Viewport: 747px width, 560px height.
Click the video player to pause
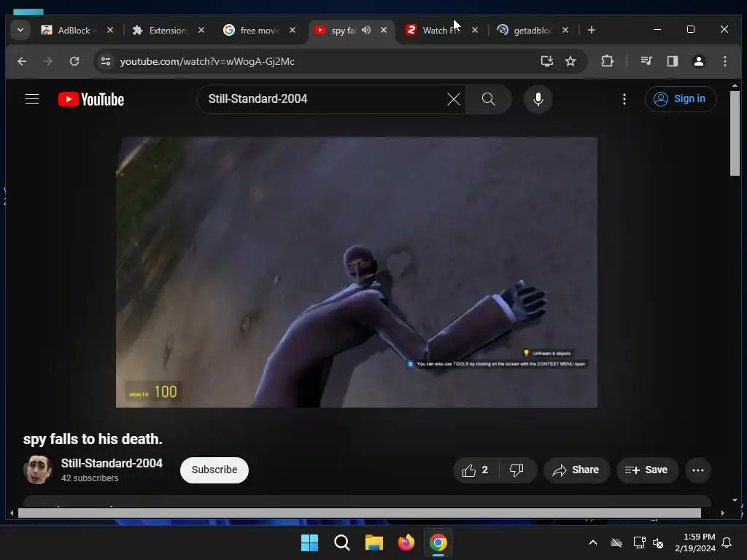(356, 272)
